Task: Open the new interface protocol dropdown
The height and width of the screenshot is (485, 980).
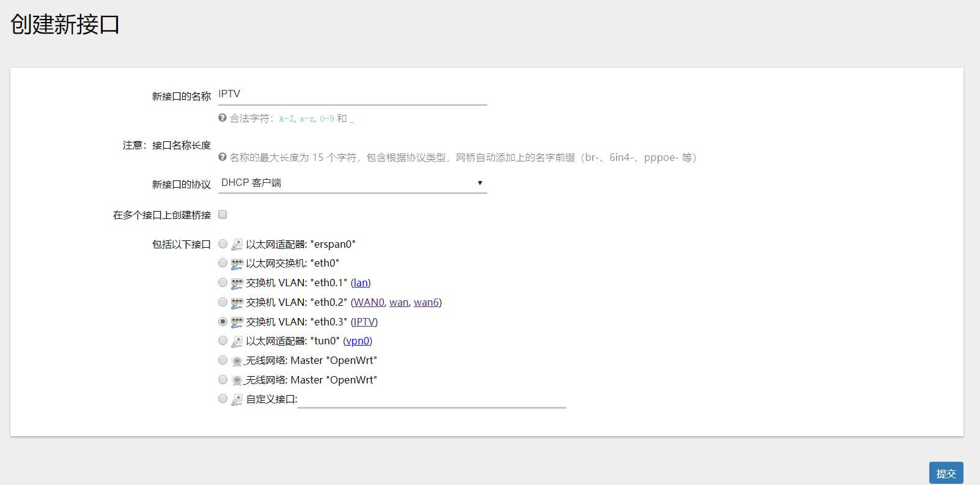Action: click(x=352, y=183)
